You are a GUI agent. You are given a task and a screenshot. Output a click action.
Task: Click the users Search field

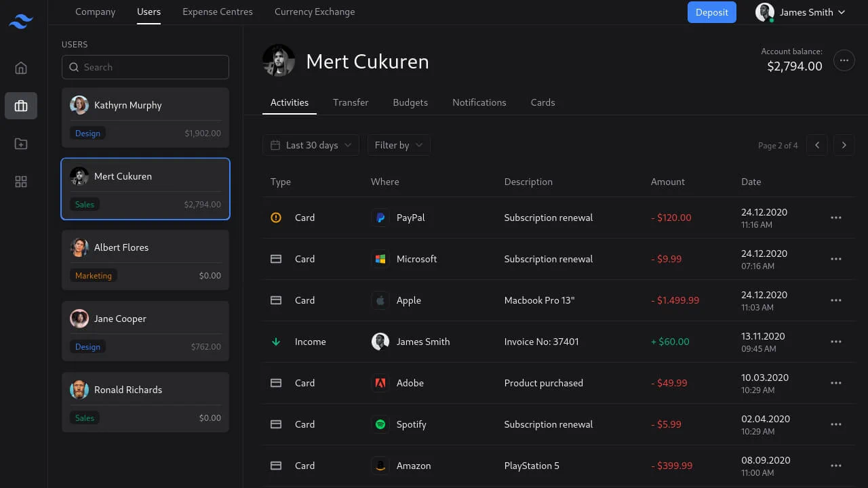pyautogui.click(x=145, y=67)
